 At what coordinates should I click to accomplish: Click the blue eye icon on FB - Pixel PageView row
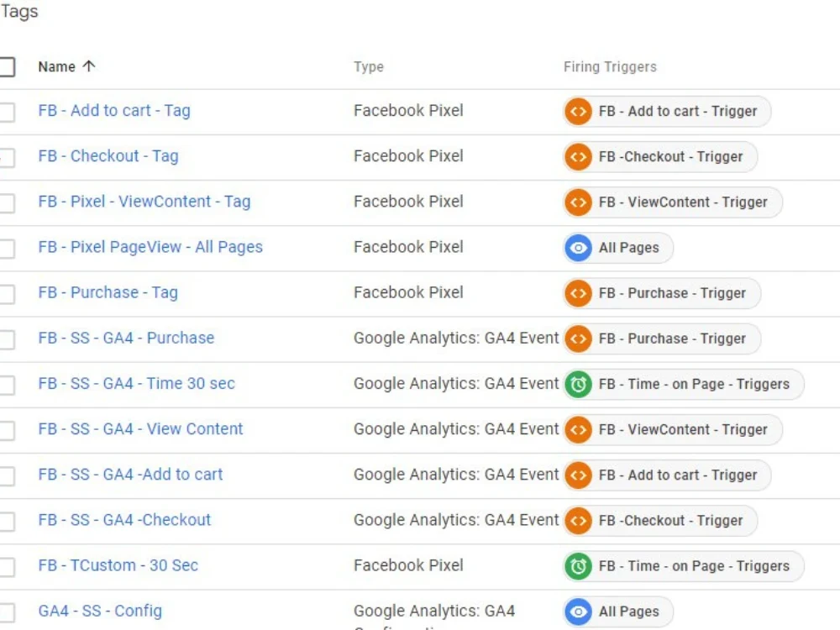click(x=578, y=248)
